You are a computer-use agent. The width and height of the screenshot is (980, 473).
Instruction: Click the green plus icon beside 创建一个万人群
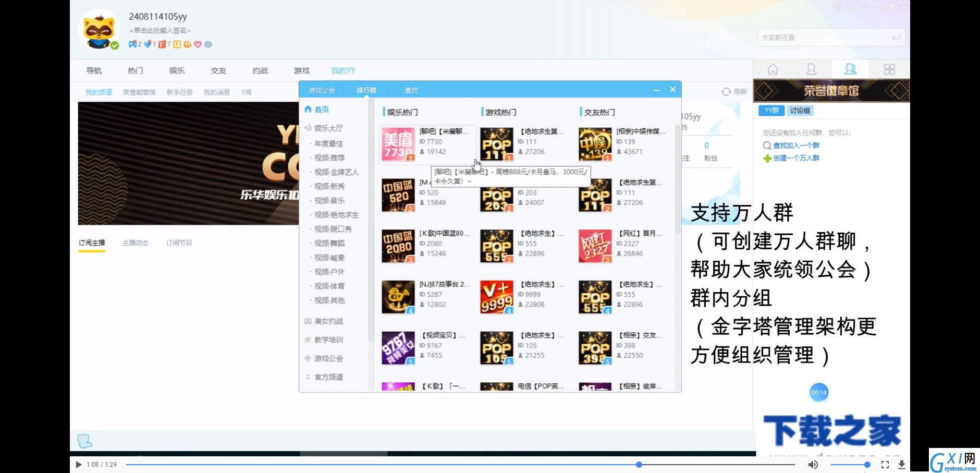(767, 158)
